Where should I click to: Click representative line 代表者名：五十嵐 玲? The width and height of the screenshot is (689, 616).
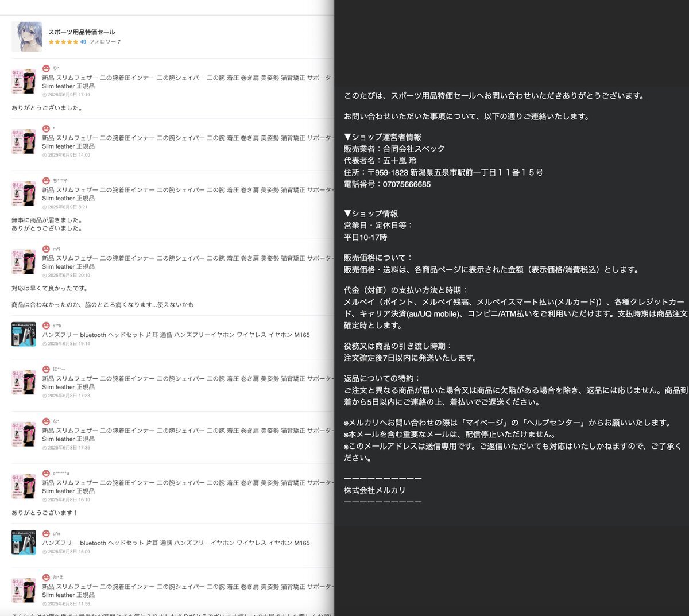pyautogui.click(x=380, y=161)
